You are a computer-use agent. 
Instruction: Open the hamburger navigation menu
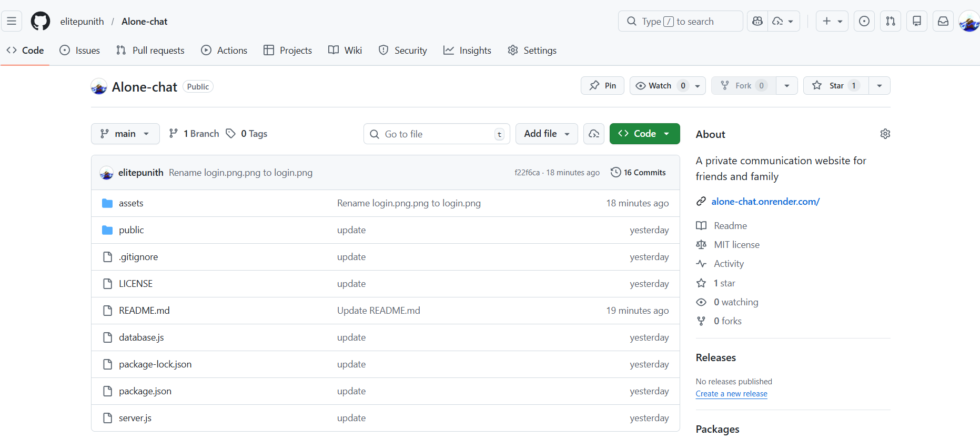pos(12,22)
